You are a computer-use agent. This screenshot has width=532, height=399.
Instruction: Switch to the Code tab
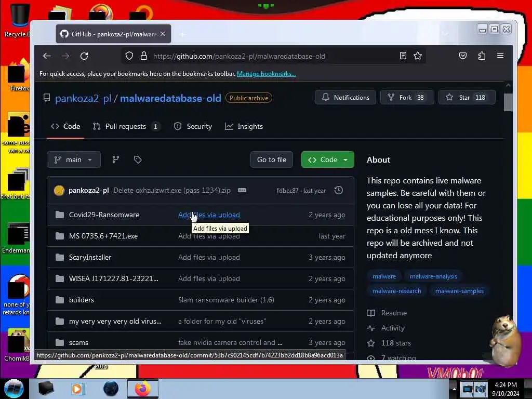(x=65, y=127)
